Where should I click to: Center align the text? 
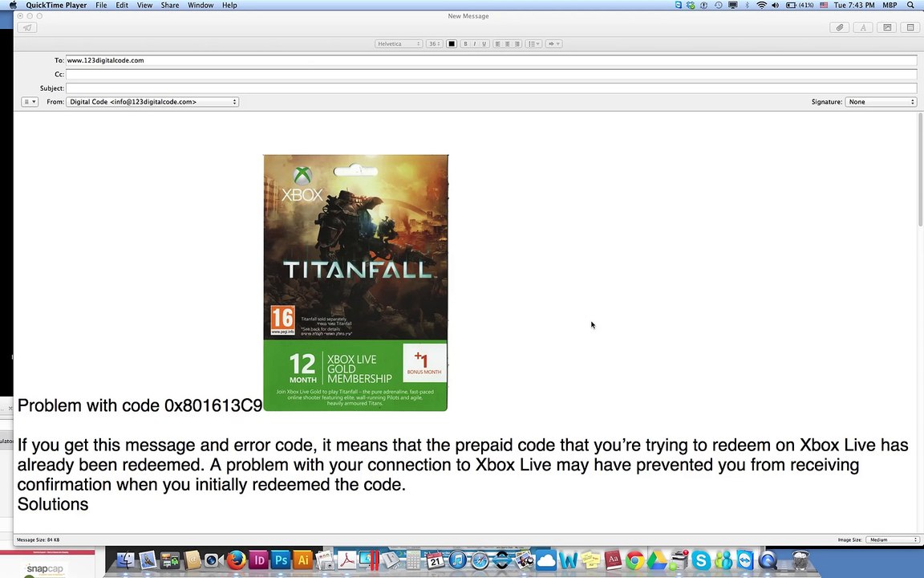(508, 43)
